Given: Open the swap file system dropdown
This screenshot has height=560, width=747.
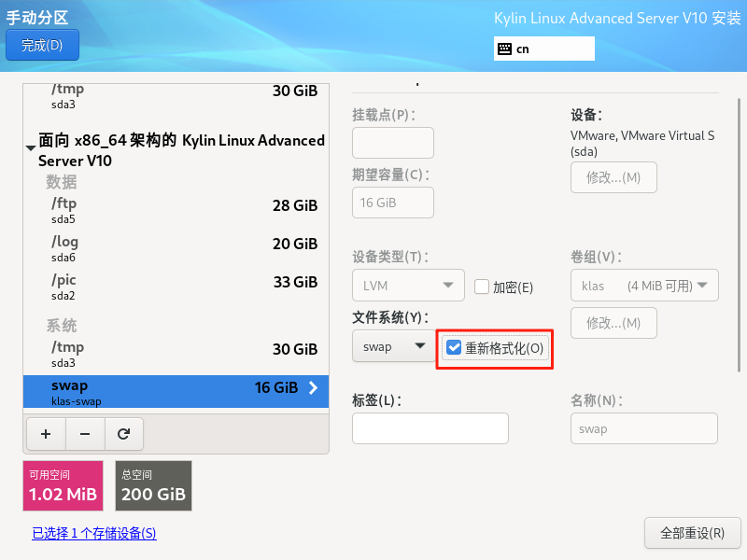Looking at the screenshot, I should click(393, 346).
